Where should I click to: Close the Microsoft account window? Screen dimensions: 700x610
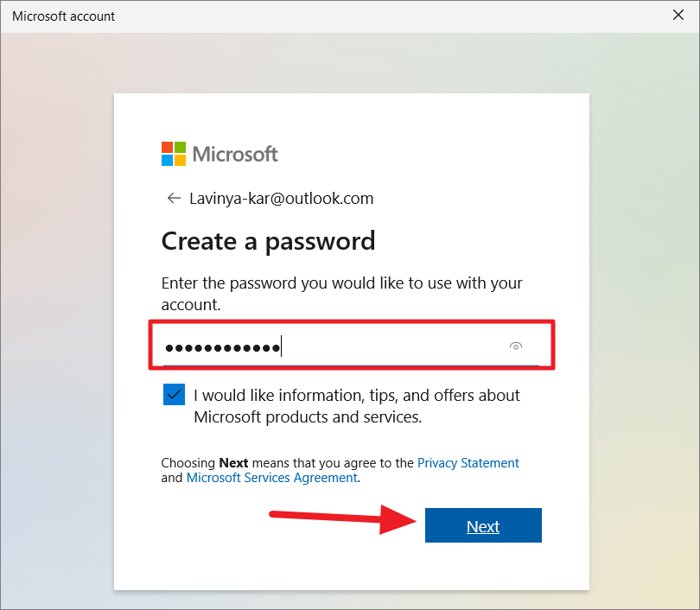click(678, 16)
